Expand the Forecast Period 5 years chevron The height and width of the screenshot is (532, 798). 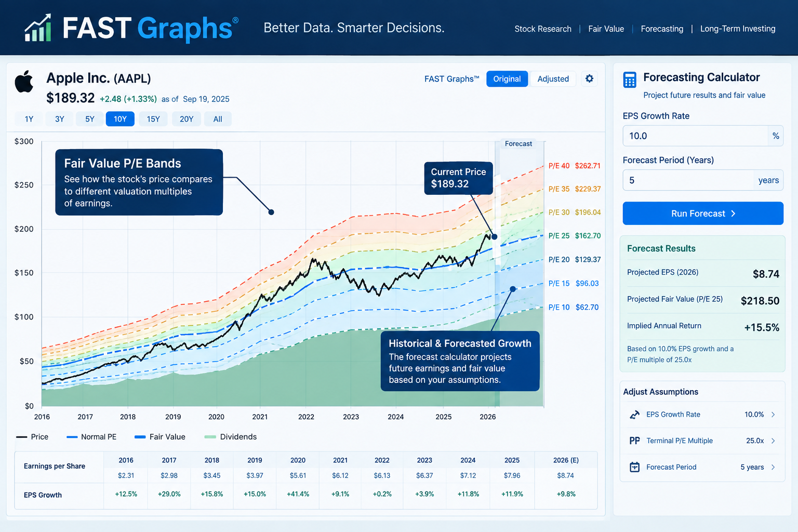(x=773, y=467)
